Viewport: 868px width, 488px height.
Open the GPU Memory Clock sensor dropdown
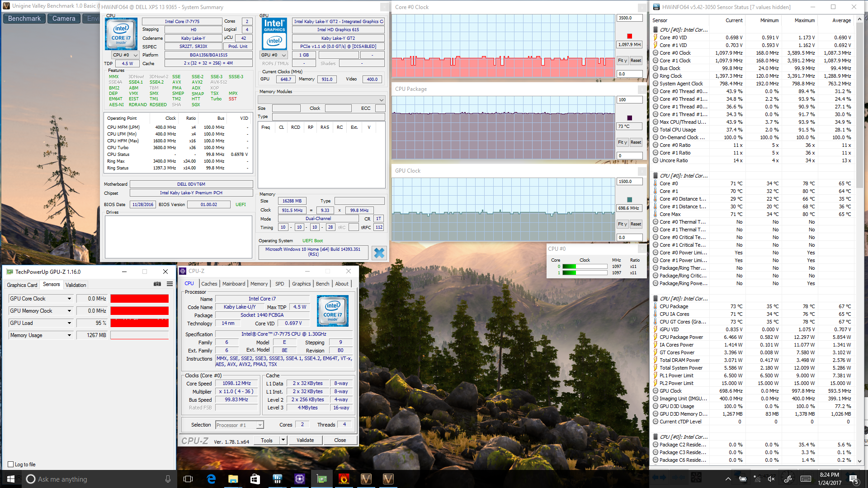69,311
